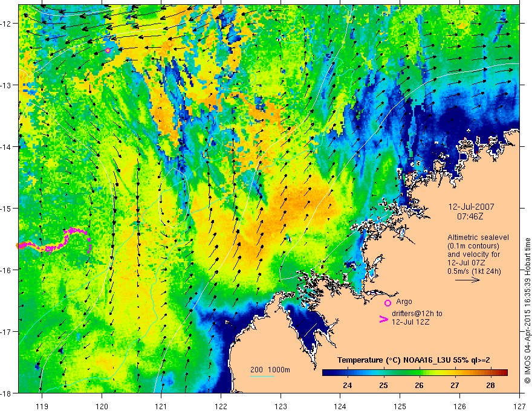Click the '200 1000m' depth legend label
Viewport: 532px width, 411px height.
click(x=270, y=370)
